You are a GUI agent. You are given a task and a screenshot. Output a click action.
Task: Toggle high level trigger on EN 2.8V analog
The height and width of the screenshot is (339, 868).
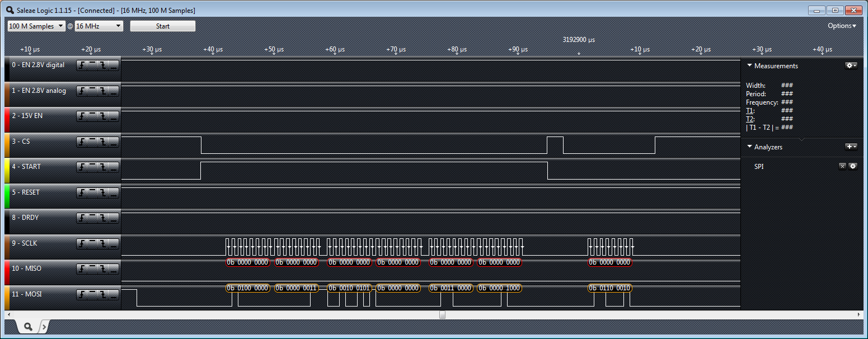pyautogui.click(x=92, y=91)
